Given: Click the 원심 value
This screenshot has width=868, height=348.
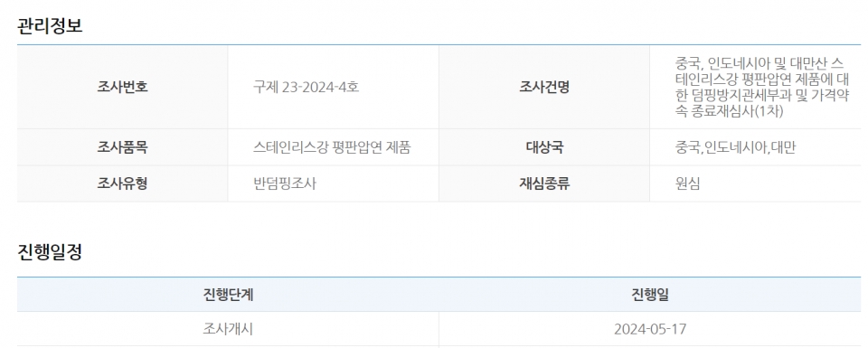Looking at the screenshot, I should click(687, 183).
